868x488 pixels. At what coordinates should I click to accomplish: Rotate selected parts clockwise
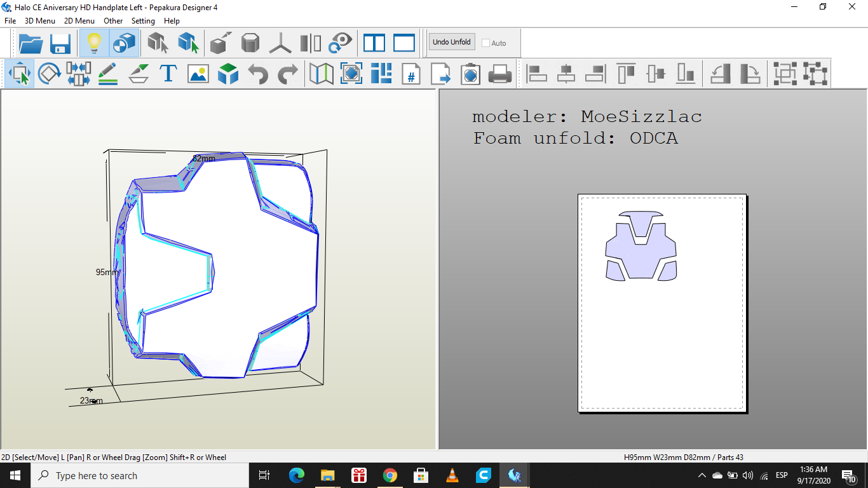[750, 74]
